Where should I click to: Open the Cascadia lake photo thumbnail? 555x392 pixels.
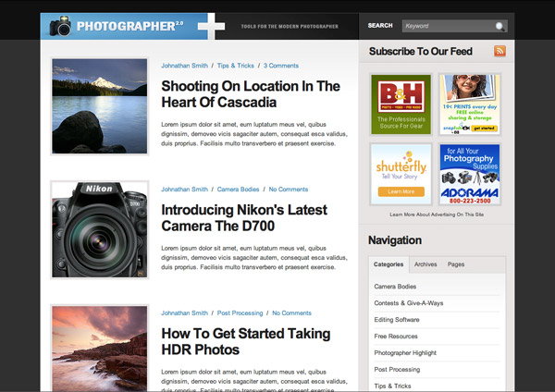pos(100,105)
